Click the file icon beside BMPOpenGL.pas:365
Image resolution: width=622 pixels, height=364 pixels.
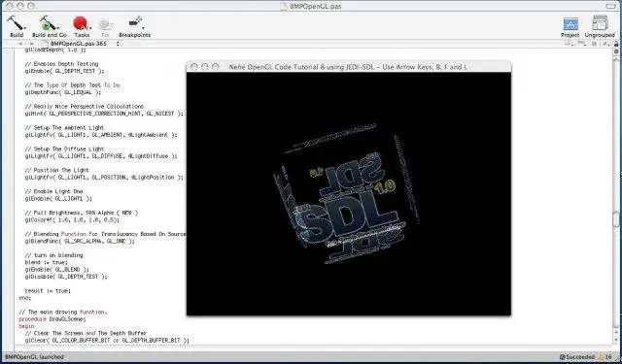[46, 43]
